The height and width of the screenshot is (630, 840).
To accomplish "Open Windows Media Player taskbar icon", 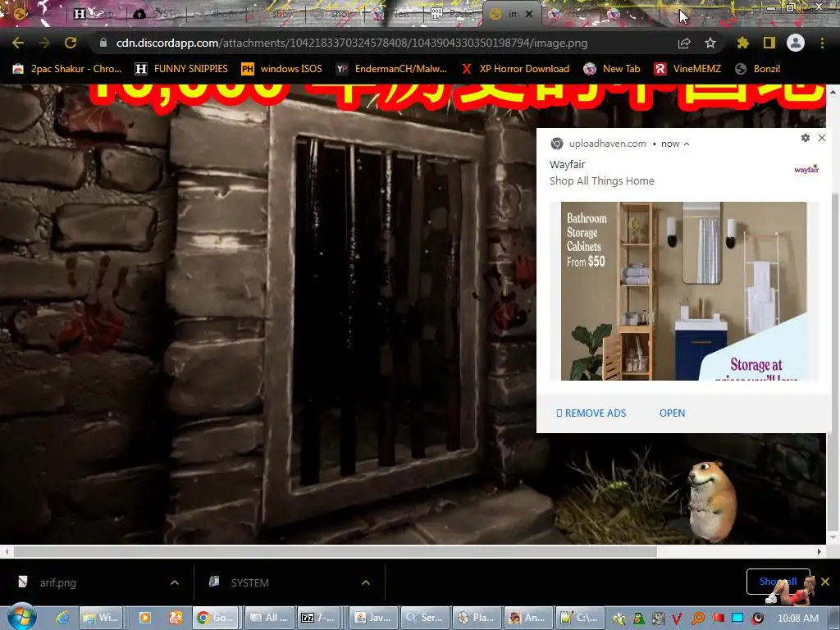I will tap(144, 618).
